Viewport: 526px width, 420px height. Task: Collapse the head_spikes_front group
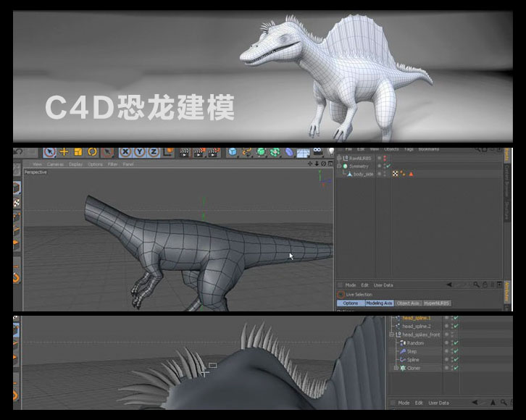coord(391,335)
